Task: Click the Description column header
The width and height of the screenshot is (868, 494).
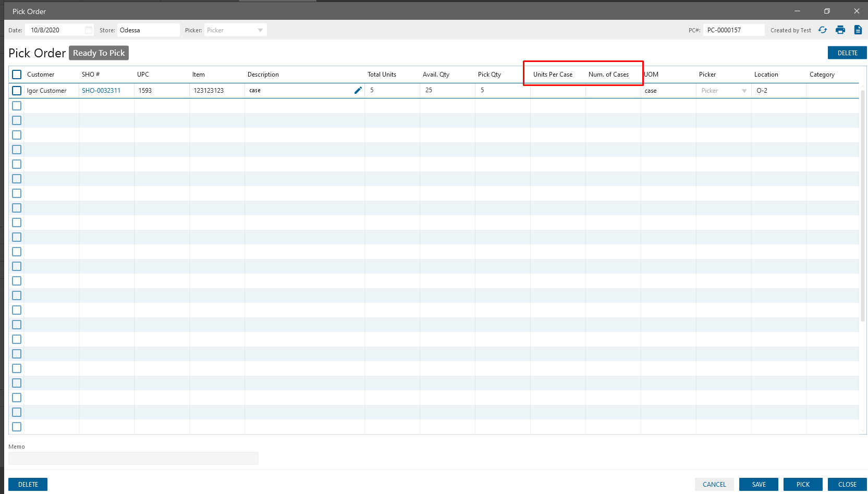Action: 263,75
